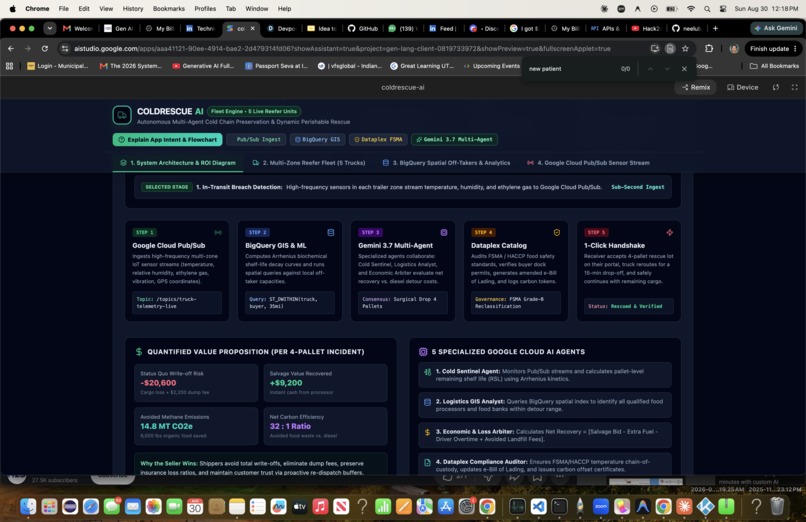The width and height of the screenshot is (806, 522).
Task: Switch to the GitHub browser tab
Action: pyautogui.click(x=363, y=28)
